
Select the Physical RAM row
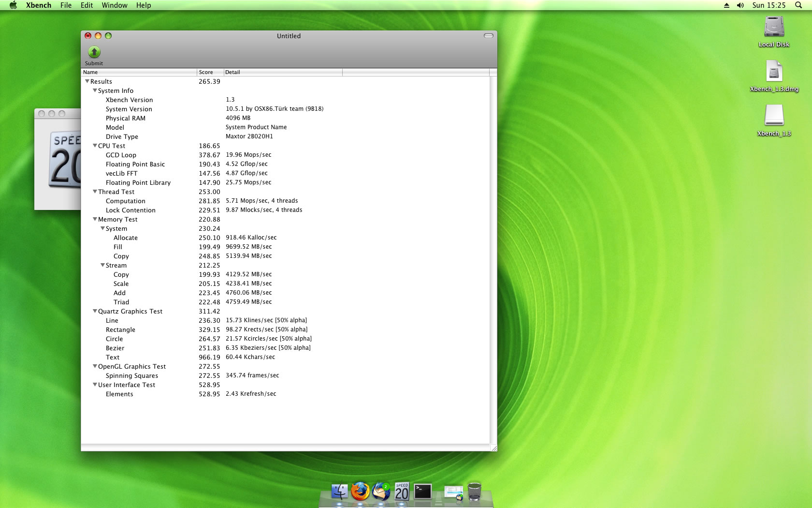[x=285, y=118]
